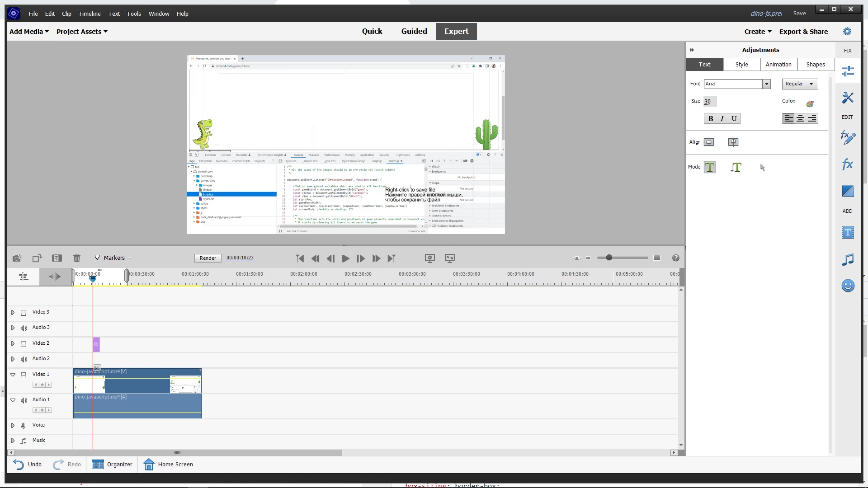Open the Graphics smiley icon panel
Viewport: 868px width, 488px height.
tap(848, 286)
